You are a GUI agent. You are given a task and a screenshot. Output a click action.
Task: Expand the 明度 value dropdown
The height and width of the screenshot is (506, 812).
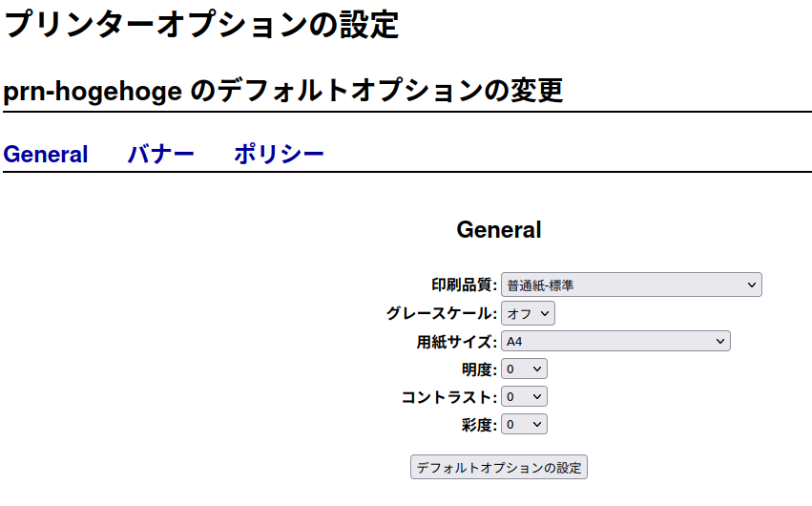[x=524, y=369]
